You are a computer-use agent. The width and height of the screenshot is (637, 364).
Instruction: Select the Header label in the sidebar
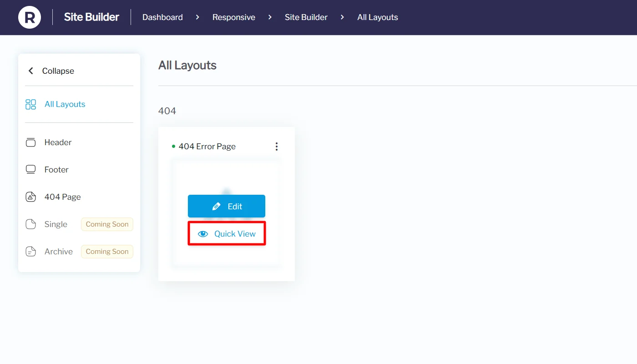click(58, 142)
